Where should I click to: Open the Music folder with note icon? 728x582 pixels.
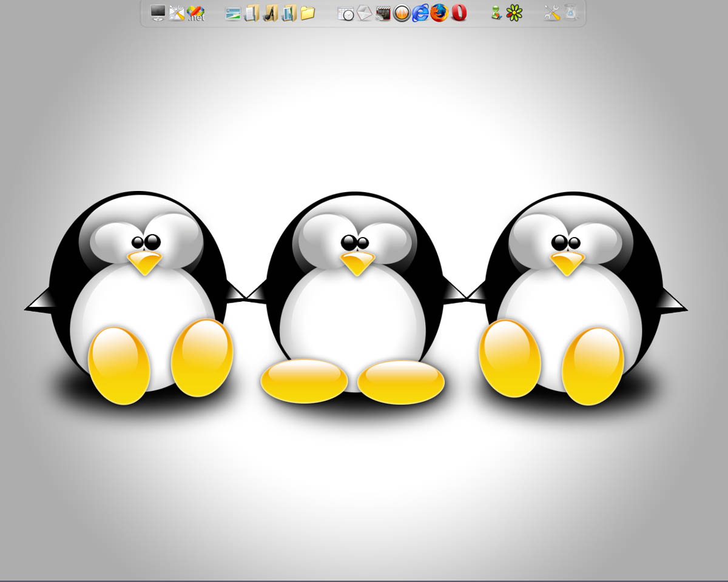271,13
